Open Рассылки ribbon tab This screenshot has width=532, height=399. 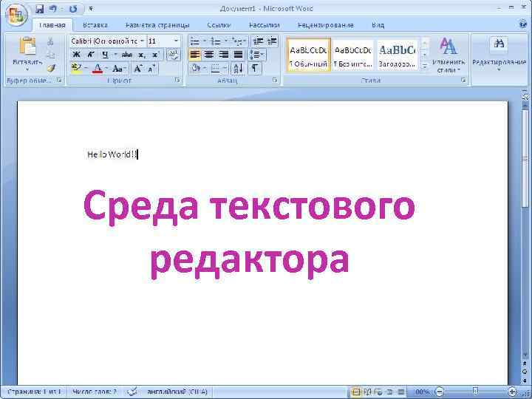[x=264, y=25]
